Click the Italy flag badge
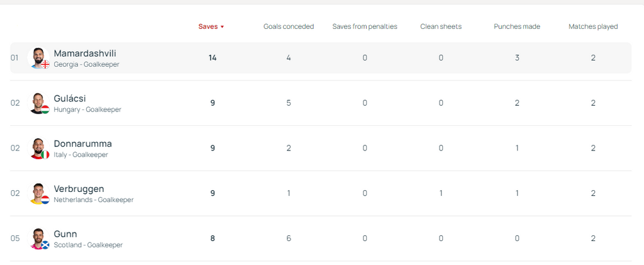644x265 pixels. (45, 155)
